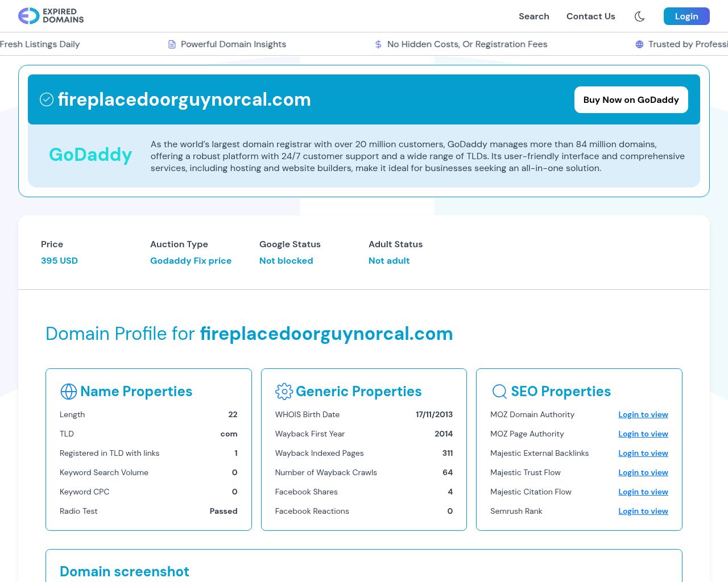Toggle dark mode with the moon icon

coord(639,16)
